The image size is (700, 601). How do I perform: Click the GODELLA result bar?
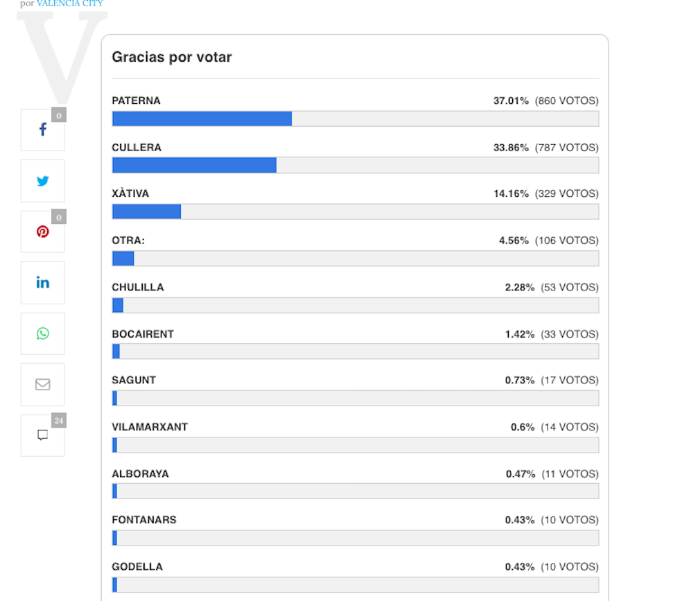[355, 584]
